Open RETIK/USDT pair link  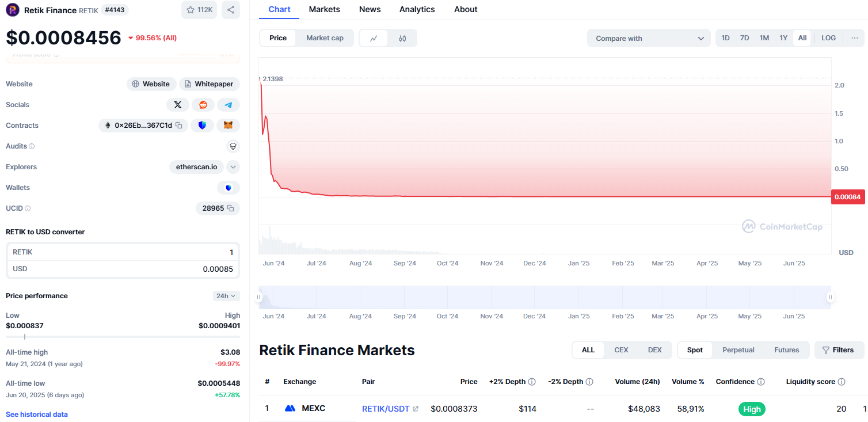(x=386, y=409)
